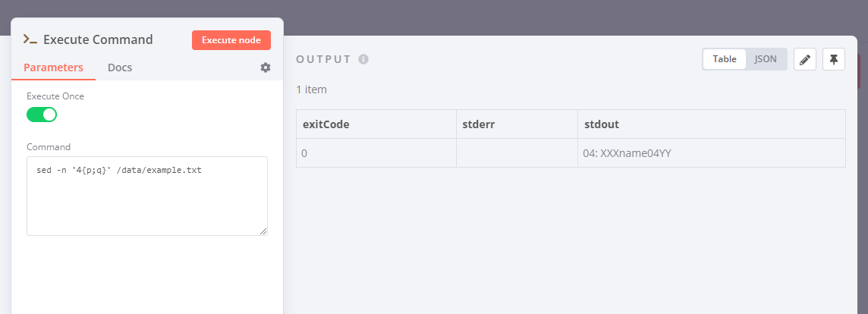
Task: Select the stdout cell with XXXname04YY
Action: point(627,153)
